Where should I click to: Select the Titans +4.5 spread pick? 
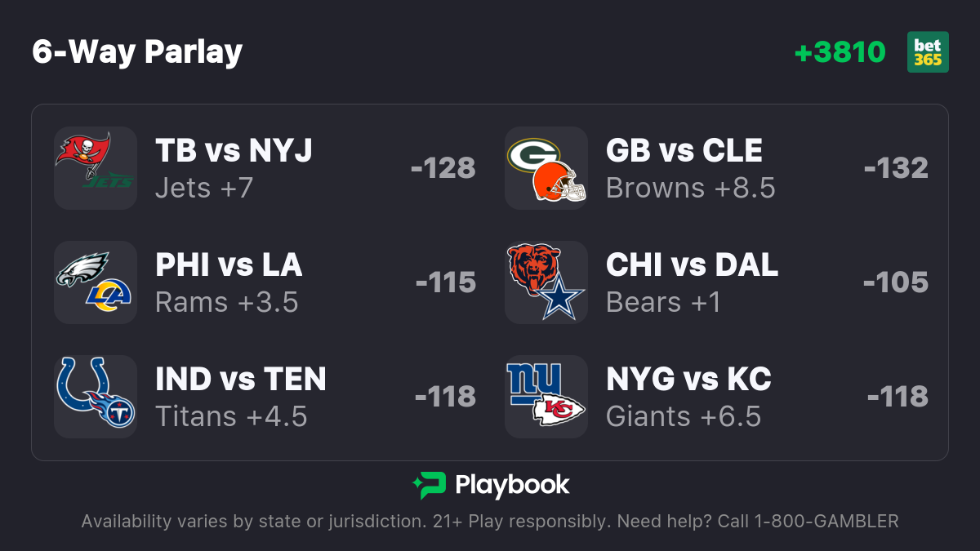coord(231,416)
